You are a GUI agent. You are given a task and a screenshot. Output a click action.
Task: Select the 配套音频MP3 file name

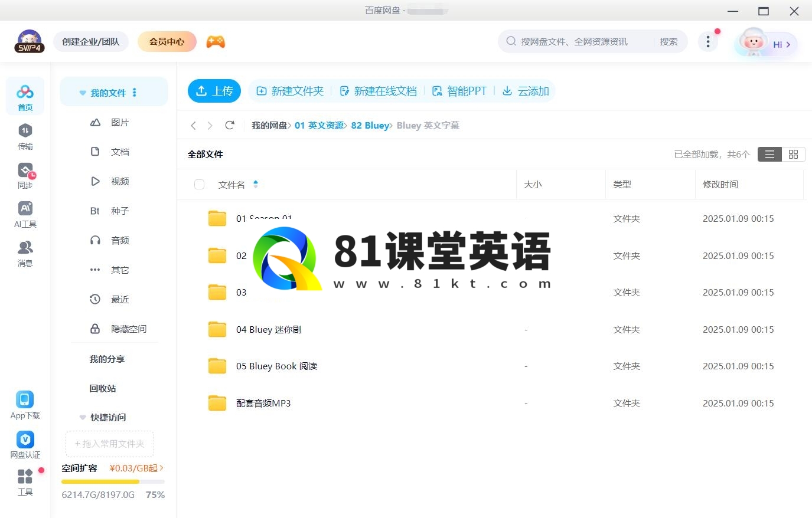(263, 403)
